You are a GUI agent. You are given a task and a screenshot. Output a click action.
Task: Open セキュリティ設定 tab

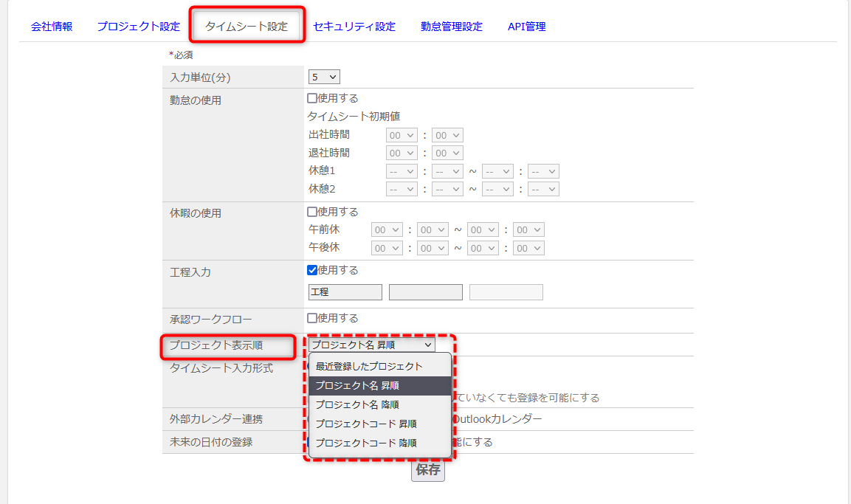354,27
